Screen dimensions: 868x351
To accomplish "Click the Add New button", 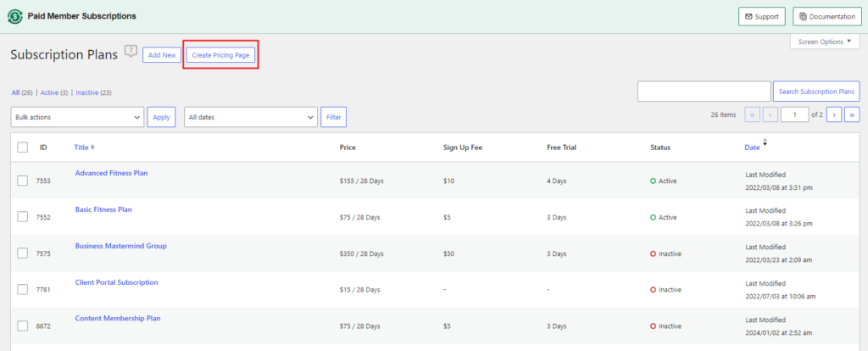I will pos(162,55).
